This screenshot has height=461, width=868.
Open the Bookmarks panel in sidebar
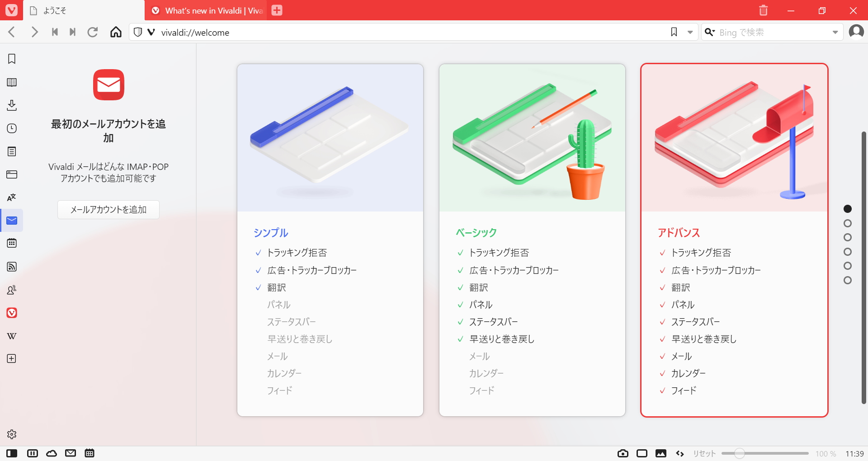coord(12,59)
